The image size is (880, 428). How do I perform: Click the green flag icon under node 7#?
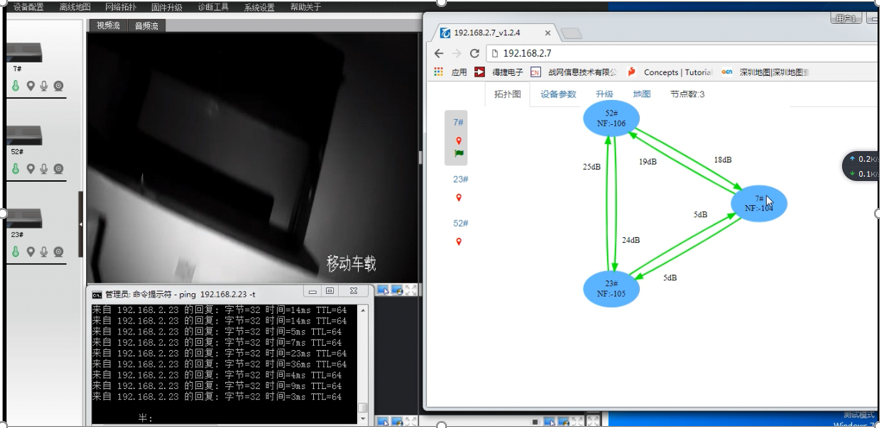(459, 154)
